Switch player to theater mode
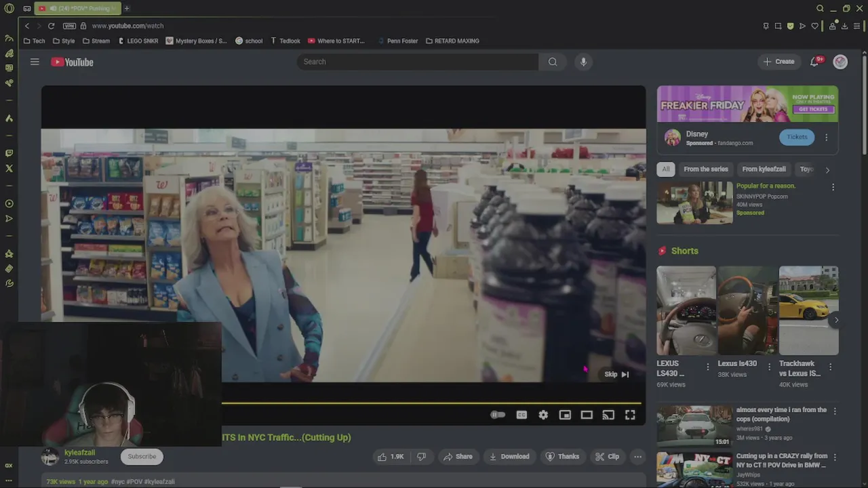The width and height of the screenshot is (868, 488). pyautogui.click(x=587, y=415)
